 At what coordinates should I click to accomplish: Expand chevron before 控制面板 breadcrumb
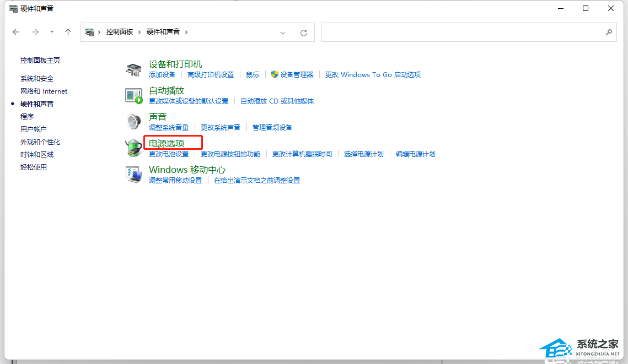tap(99, 32)
